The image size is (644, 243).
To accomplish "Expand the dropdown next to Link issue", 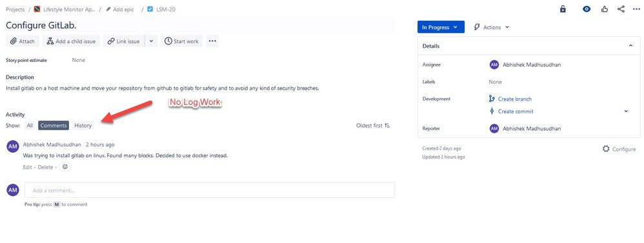I will coord(151,41).
